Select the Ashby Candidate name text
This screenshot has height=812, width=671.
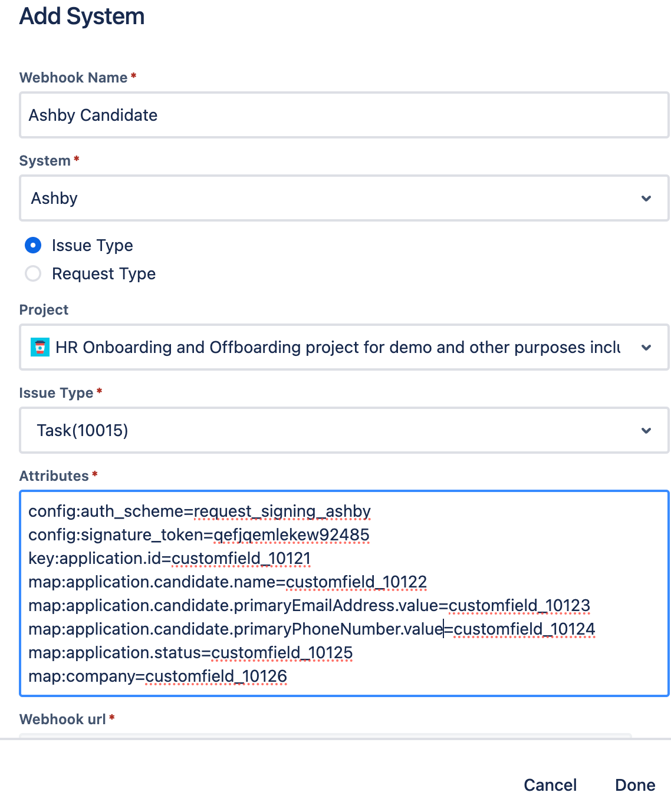93,115
